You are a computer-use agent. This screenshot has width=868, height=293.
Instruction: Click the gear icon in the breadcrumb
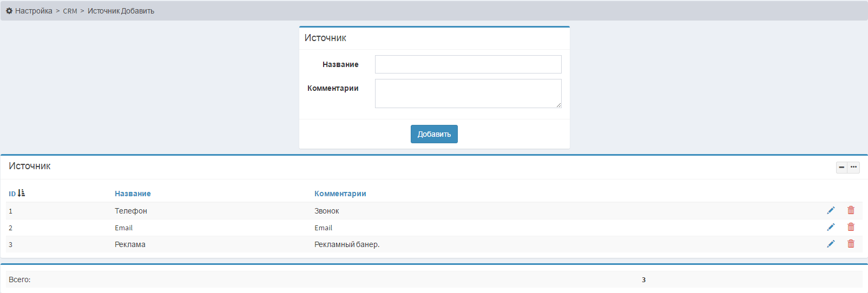click(9, 11)
